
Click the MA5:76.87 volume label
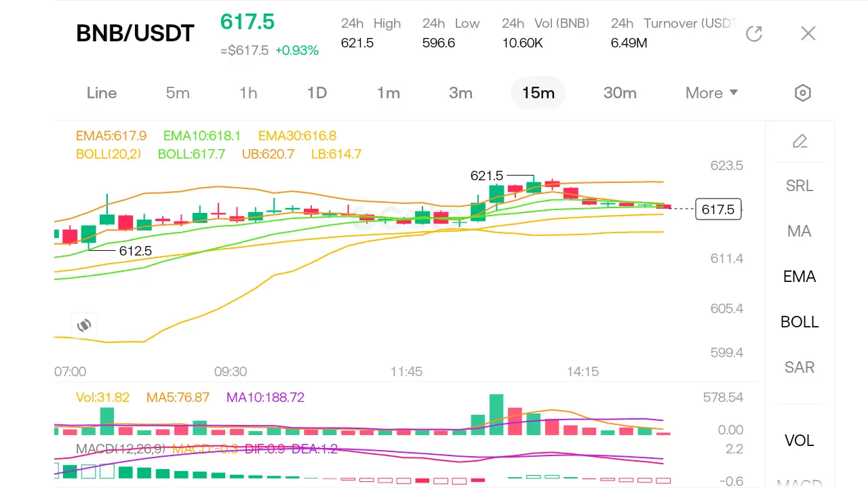178,397
